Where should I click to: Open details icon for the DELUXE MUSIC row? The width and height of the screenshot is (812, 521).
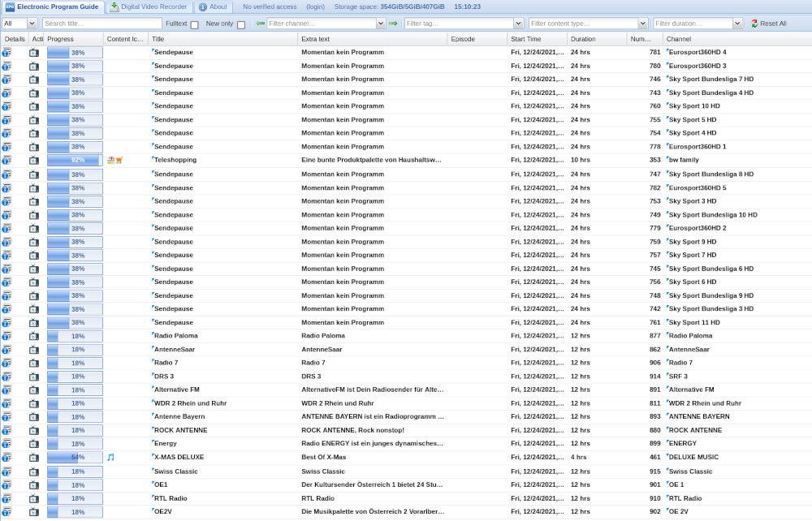click(x=6, y=458)
